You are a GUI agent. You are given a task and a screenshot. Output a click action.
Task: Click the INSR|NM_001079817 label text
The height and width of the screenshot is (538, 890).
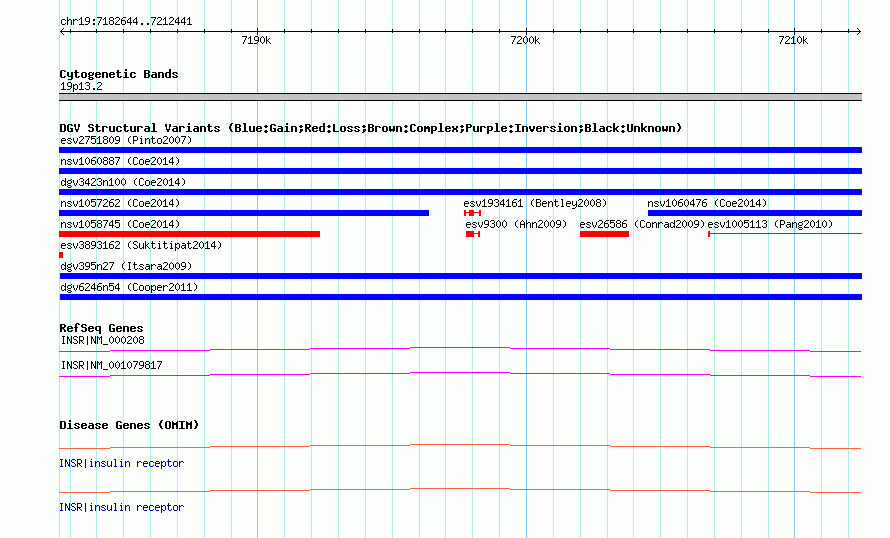[111, 365]
